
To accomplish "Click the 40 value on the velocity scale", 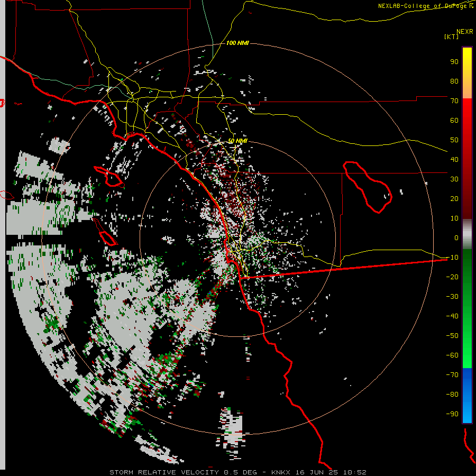I will point(454,160).
